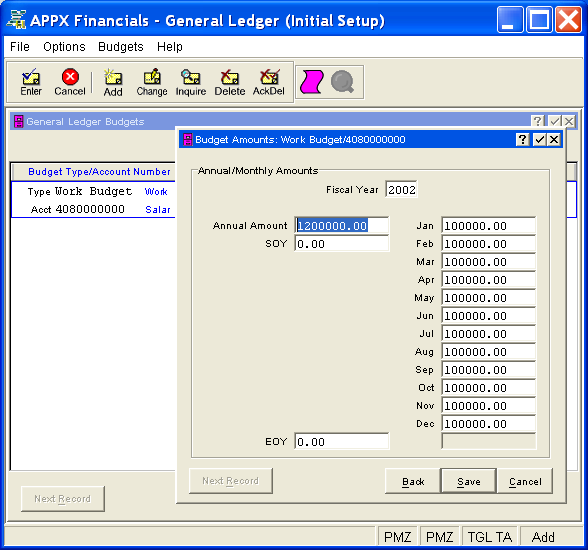Click the Enter toolbar icon
Image resolution: width=588 pixels, height=550 pixels.
pyautogui.click(x=31, y=82)
